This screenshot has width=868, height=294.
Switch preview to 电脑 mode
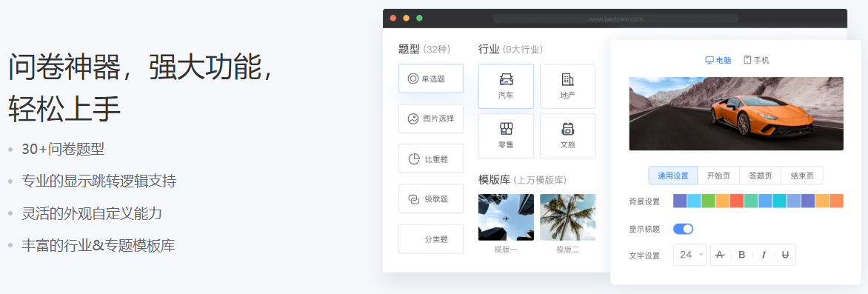tap(719, 60)
